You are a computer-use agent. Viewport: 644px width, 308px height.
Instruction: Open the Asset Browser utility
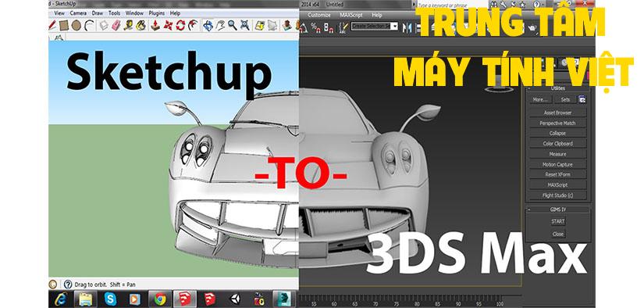[557, 113]
